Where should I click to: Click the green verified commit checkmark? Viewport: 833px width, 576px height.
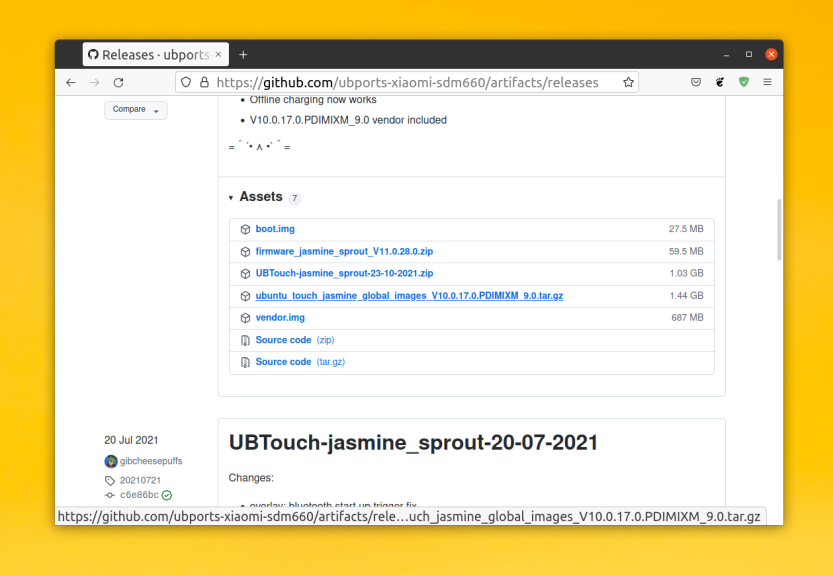tap(167, 495)
